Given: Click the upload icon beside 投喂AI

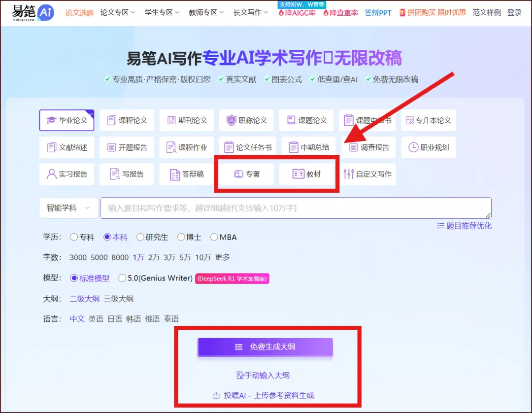Looking at the screenshot, I should point(216,396).
